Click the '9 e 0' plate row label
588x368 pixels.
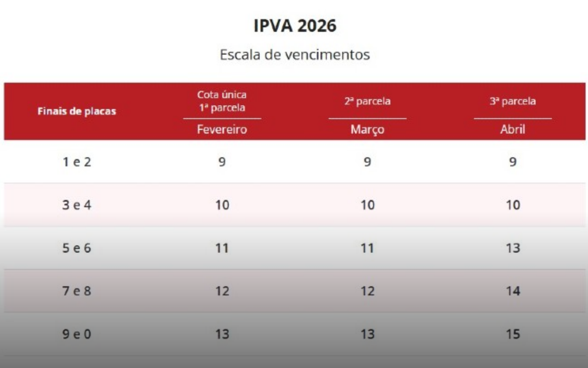(x=77, y=334)
